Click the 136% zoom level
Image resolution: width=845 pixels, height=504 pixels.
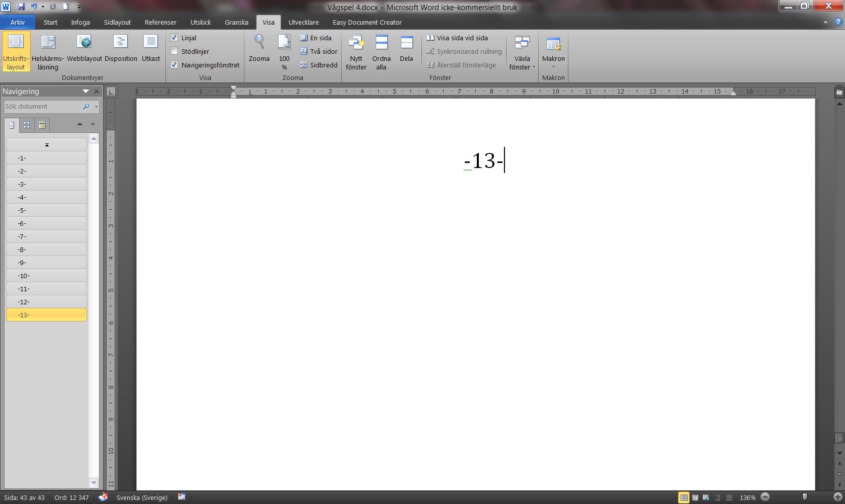point(747,497)
